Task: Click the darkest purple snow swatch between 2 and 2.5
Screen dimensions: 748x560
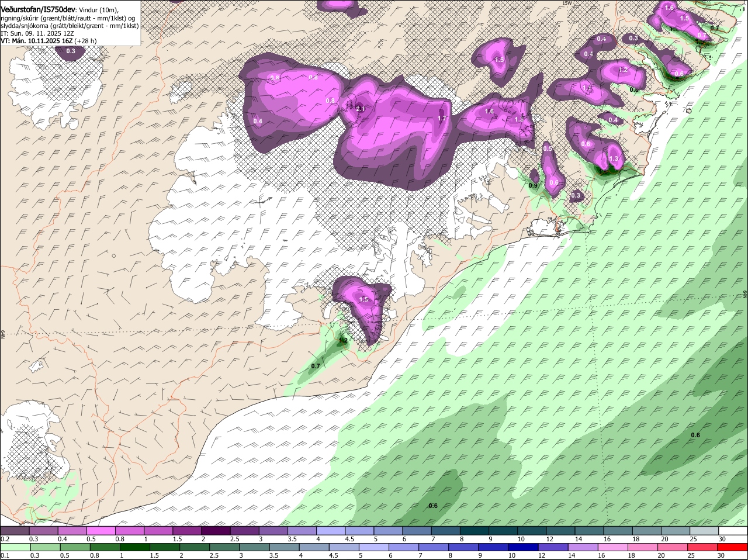Action: 216,531
